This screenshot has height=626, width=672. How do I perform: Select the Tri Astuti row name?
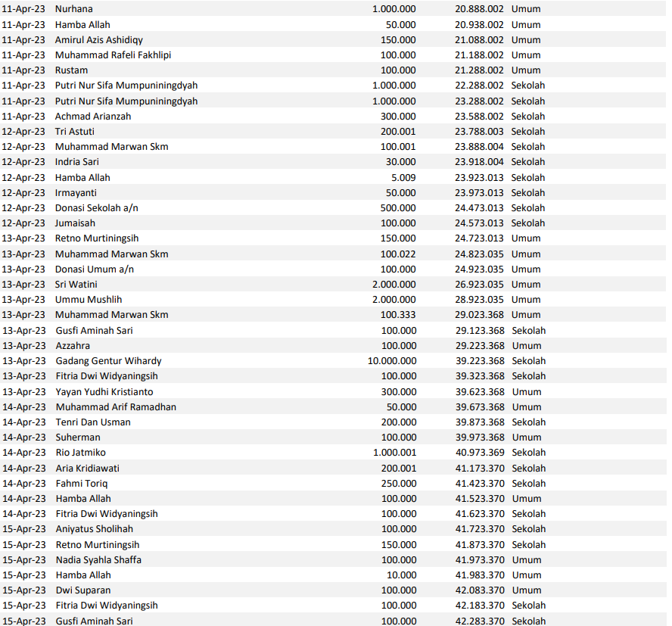coord(76,131)
